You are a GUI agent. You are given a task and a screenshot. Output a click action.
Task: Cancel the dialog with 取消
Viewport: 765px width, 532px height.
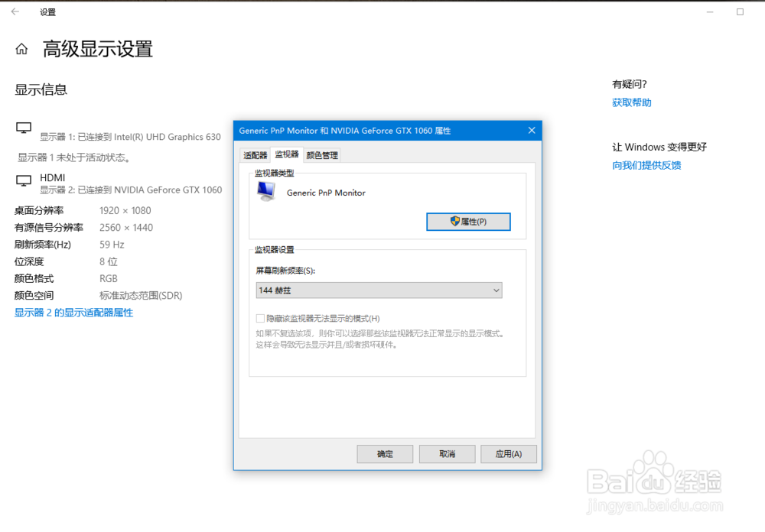tap(447, 454)
